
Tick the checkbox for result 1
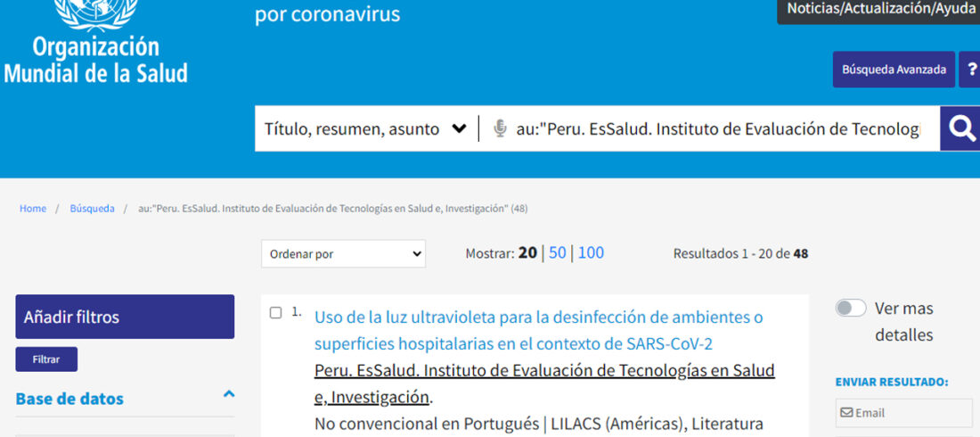(275, 312)
